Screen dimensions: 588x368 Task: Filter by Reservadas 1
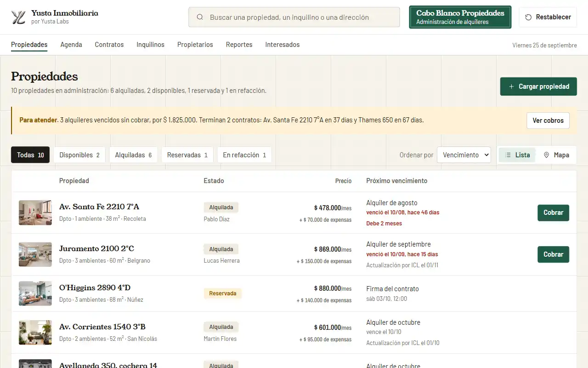coord(187,155)
